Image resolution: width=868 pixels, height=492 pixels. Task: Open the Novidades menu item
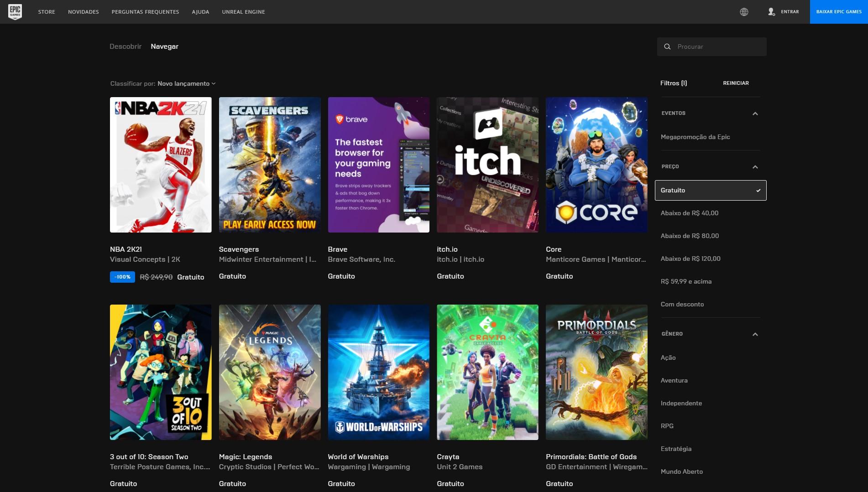click(84, 12)
